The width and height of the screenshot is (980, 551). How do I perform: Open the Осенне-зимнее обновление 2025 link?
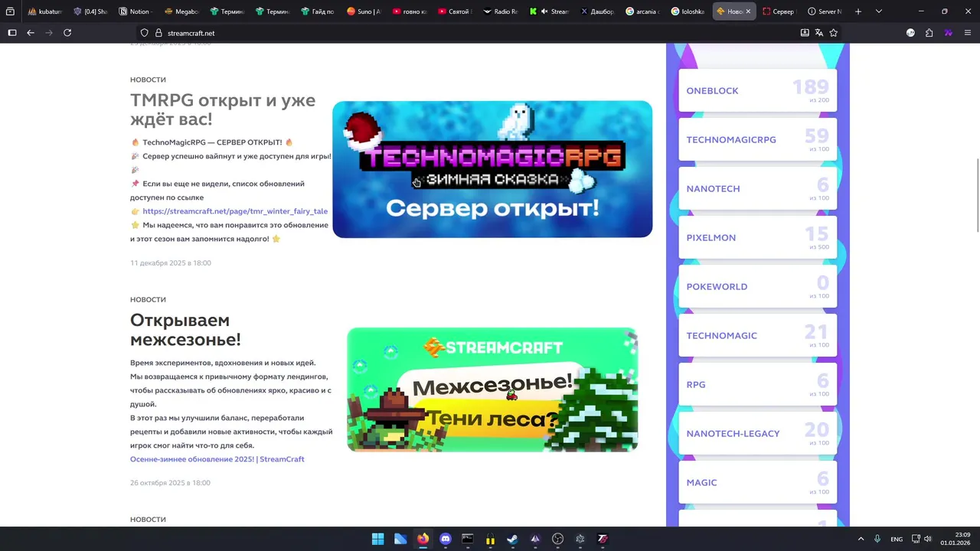click(x=217, y=459)
